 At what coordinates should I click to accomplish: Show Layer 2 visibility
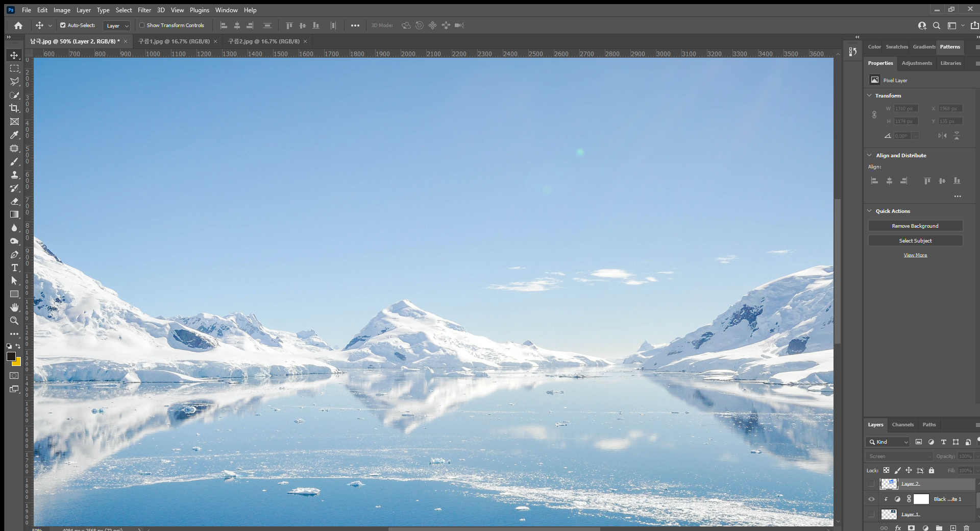coord(871,484)
